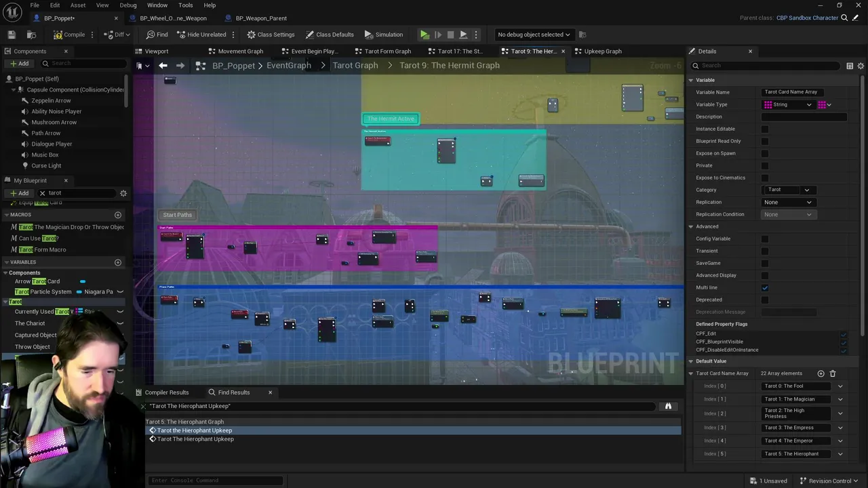This screenshot has width=868, height=488.
Task: Switch to the Viewport tab
Action: tap(157, 52)
